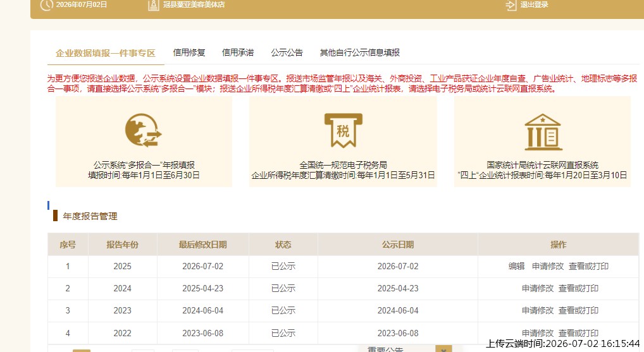Click the 序号 column header
The width and height of the screenshot is (644, 352).
pos(68,245)
